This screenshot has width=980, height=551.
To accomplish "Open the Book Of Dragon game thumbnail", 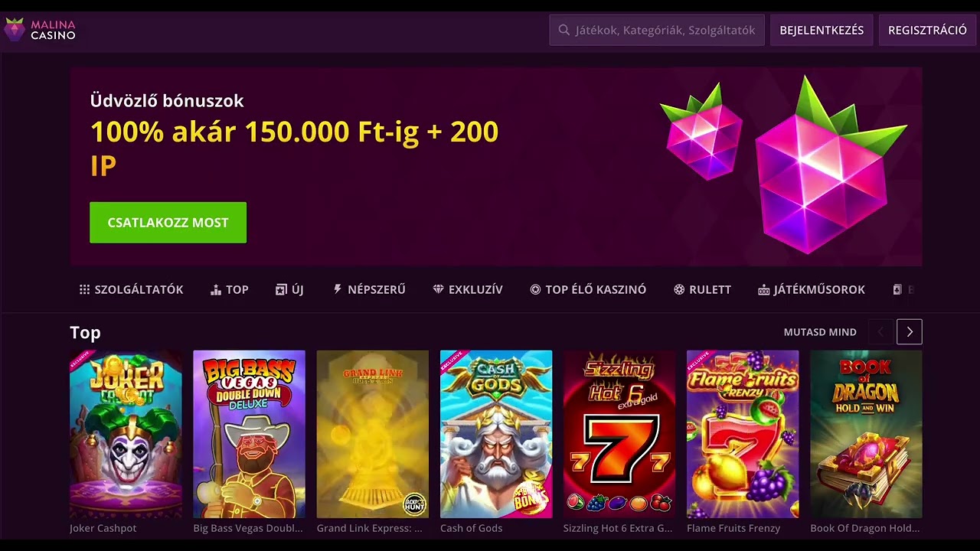I will point(866,434).
